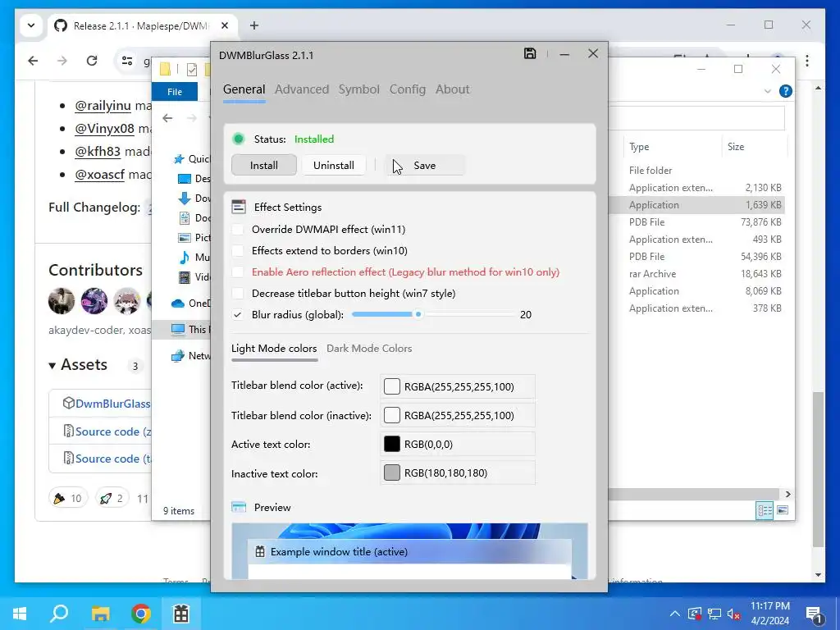Click the Preview section icon

coord(239,507)
